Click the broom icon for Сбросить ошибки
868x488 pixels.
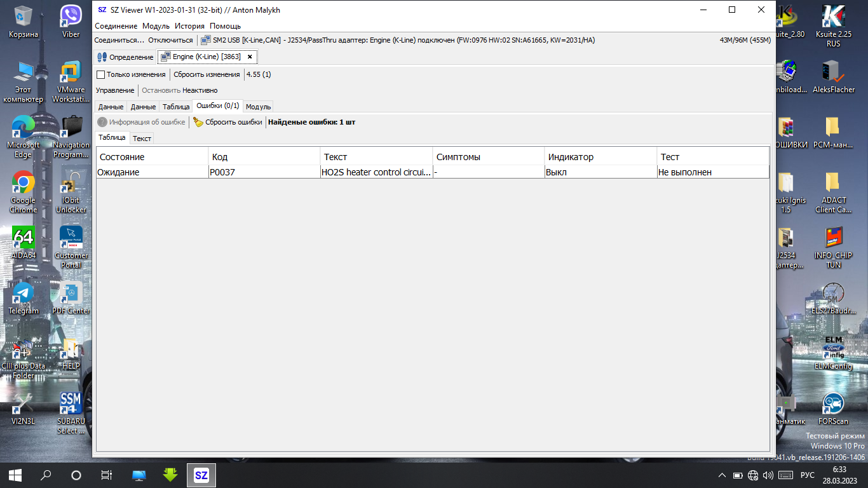click(x=198, y=122)
